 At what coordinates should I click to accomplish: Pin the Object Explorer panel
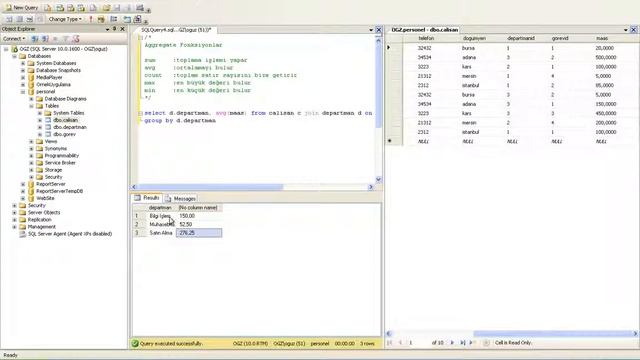tap(115, 29)
